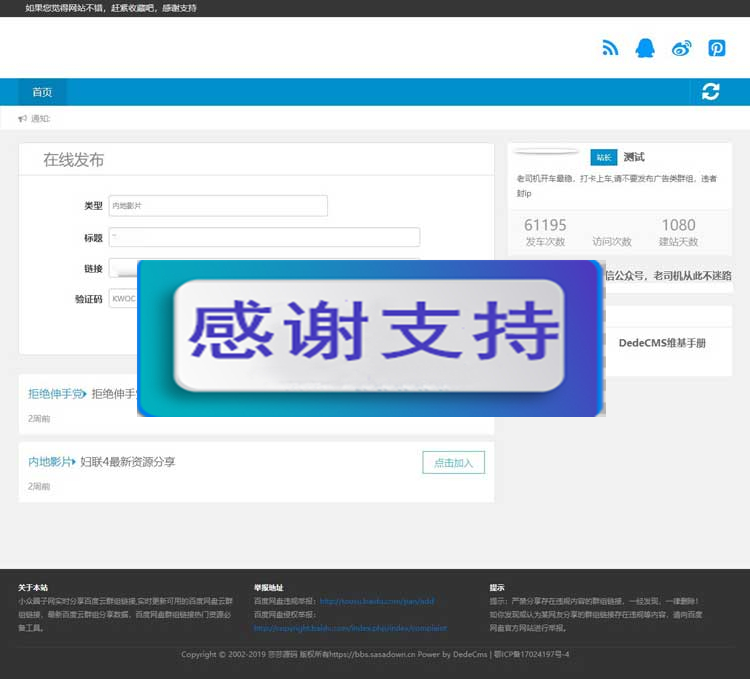Open the 妇联4最新资源分享 post title
This screenshot has height=679, width=750.
click(128, 462)
